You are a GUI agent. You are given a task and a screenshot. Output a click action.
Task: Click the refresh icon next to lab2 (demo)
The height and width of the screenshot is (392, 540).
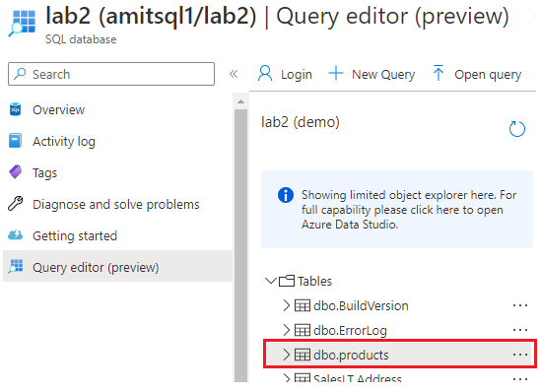click(x=517, y=129)
